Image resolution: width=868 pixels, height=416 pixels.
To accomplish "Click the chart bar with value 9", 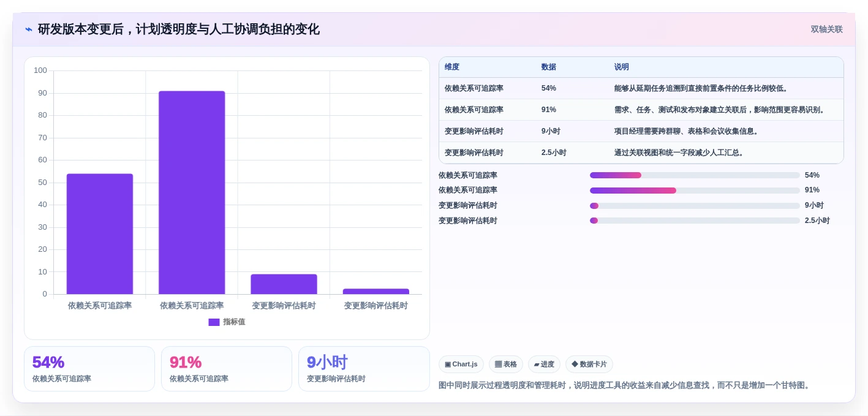I will click(x=284, y=284).
